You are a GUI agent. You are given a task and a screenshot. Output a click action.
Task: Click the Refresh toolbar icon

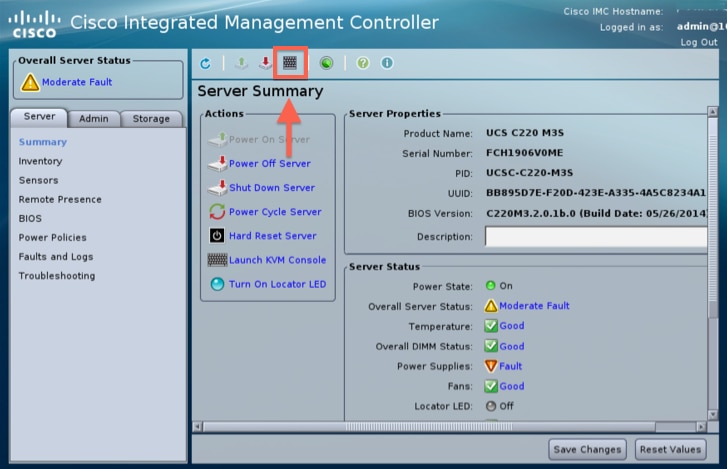(x=205, y=63)
